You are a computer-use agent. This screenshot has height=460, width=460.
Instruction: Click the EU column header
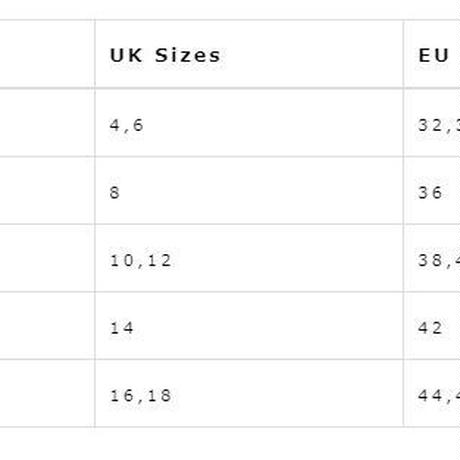[432, 54]
